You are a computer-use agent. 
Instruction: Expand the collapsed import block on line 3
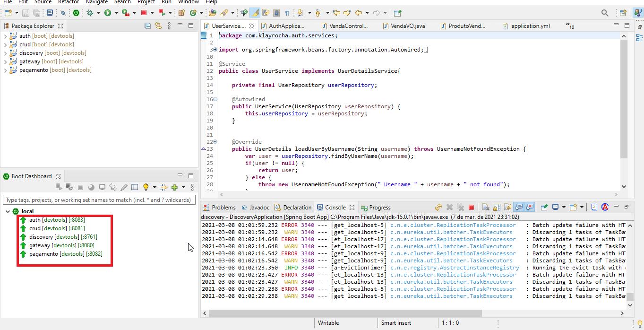pyautogui.click(x=215, y=50)
